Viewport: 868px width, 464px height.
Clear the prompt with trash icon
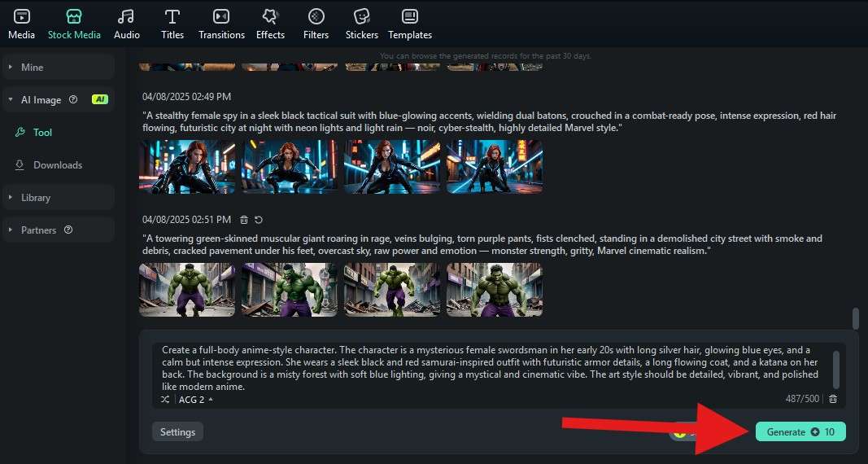pyautogui.click(x=833, y=399)
